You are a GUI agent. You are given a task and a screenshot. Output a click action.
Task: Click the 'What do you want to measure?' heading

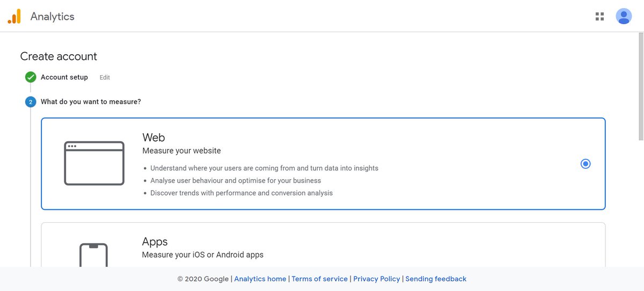(x=91, y=101)
